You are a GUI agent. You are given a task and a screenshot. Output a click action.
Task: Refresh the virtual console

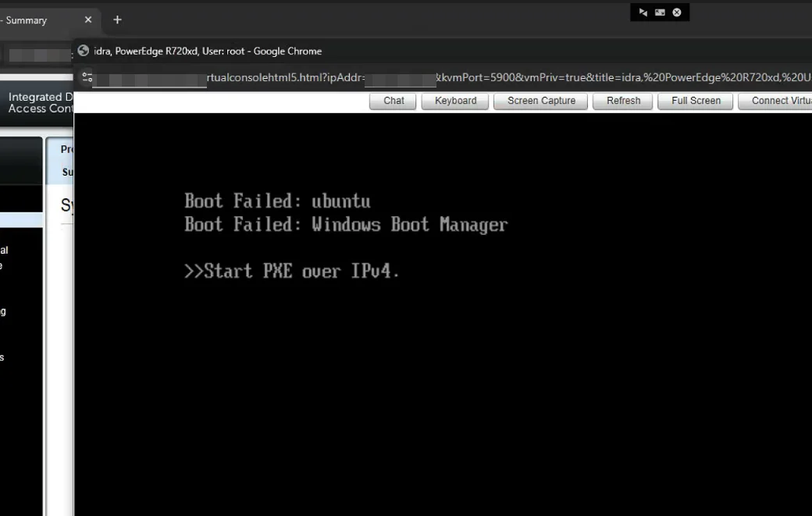[623, 101]
